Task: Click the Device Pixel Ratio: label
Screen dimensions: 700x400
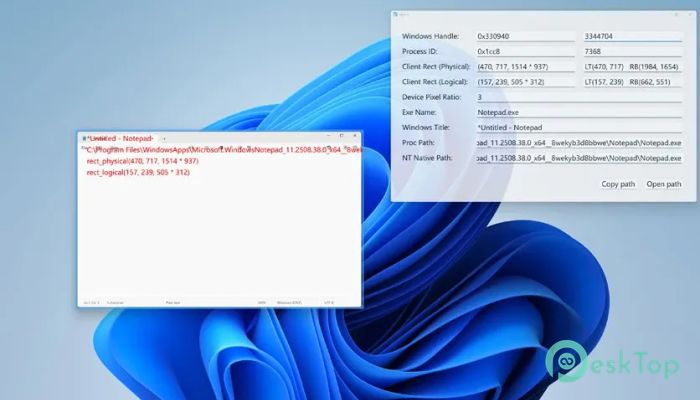Action: 431,97
